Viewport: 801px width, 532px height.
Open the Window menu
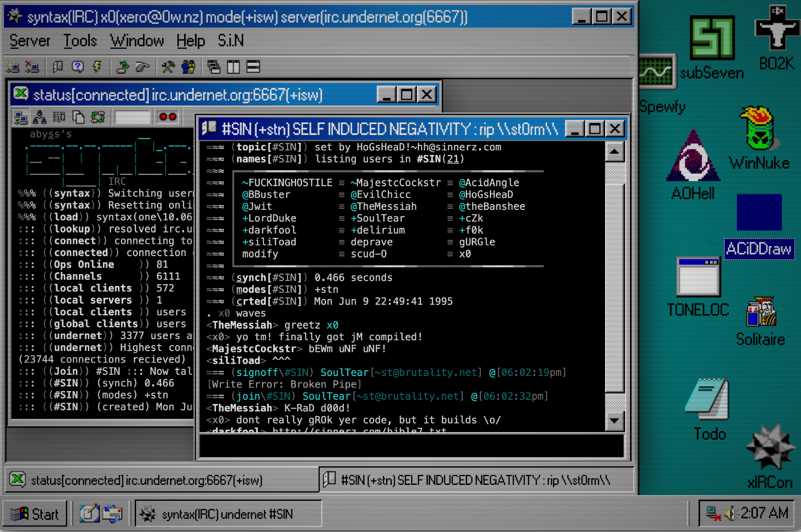tap(137, 41)
